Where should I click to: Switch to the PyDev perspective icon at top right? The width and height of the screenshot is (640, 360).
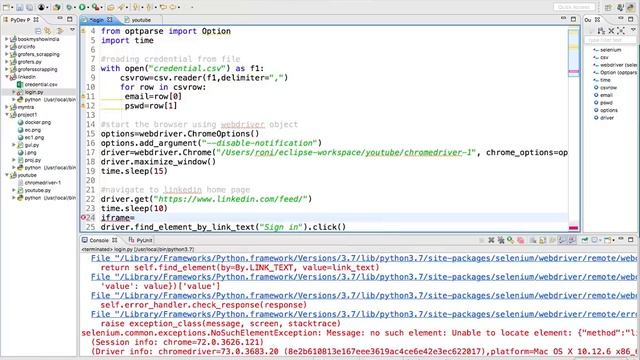coord(631,7)
